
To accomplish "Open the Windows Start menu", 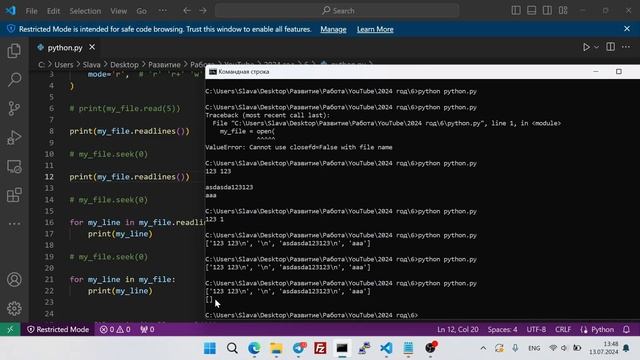I will (210, 348).
